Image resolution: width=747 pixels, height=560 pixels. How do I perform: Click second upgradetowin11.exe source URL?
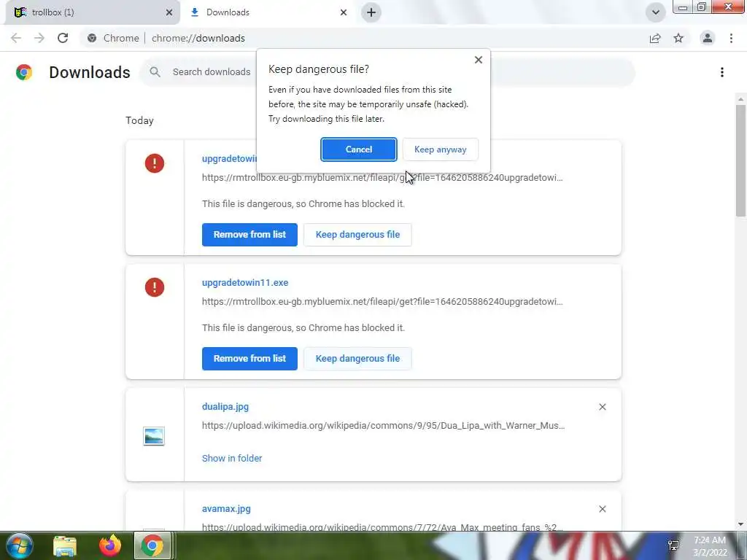382,302
